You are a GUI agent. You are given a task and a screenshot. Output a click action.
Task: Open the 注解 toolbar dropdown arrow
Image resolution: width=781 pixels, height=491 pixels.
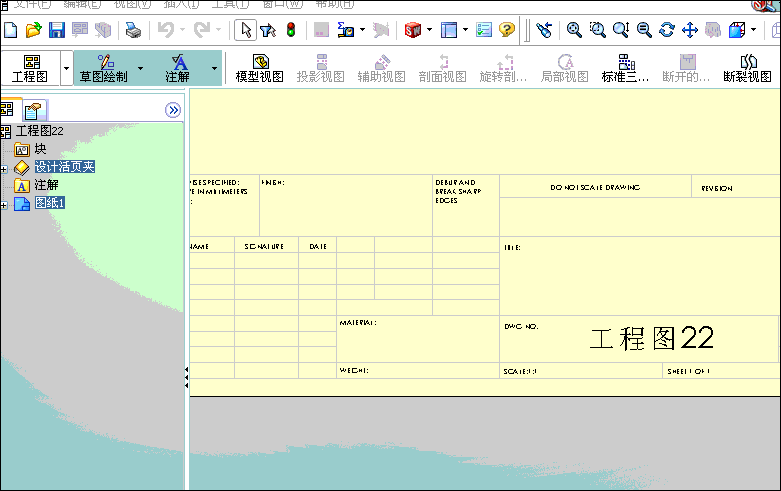coord(214,68)
